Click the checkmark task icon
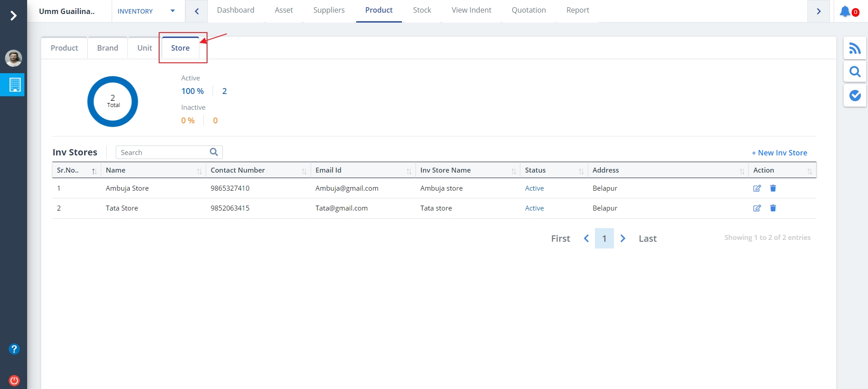 [x=854, y=95]
